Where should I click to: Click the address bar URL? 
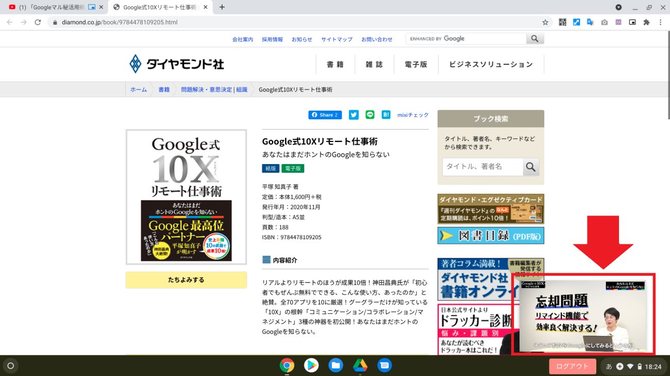pyautogui.click(x=119, y=22)
